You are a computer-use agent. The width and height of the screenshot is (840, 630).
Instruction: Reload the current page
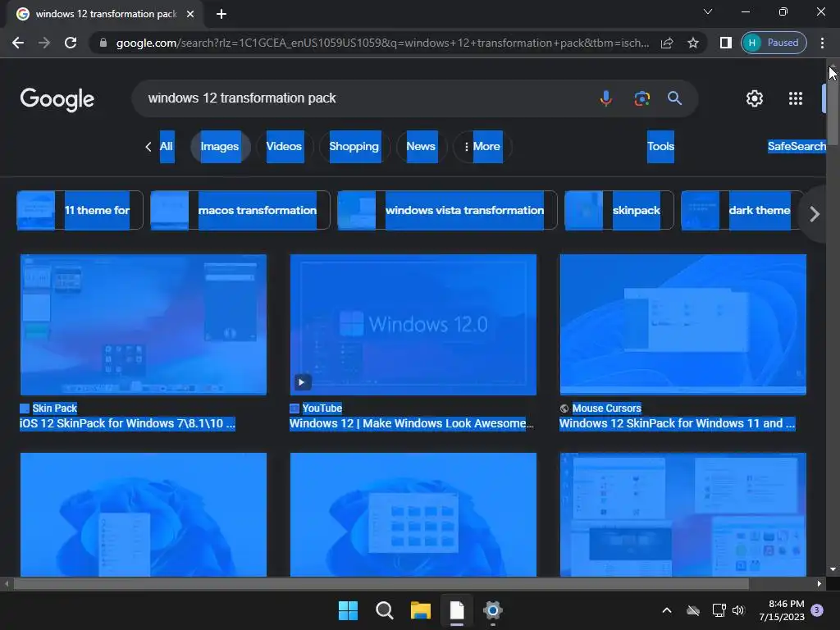click(71, 43)
